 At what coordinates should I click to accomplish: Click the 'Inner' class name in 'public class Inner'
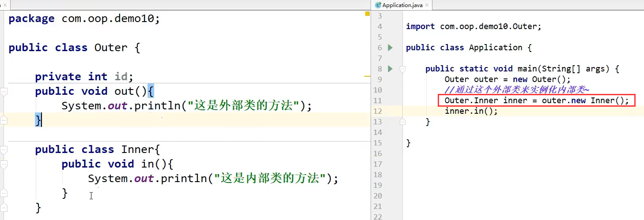pos(137,149)
